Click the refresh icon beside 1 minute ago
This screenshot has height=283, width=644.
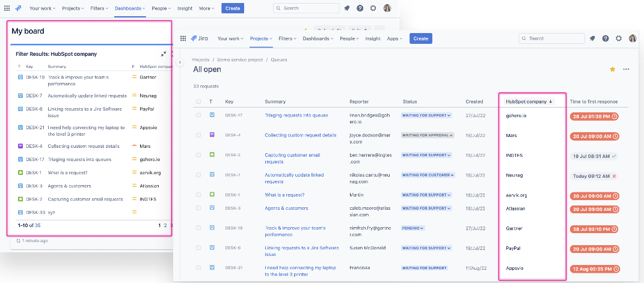coord(18,241)
